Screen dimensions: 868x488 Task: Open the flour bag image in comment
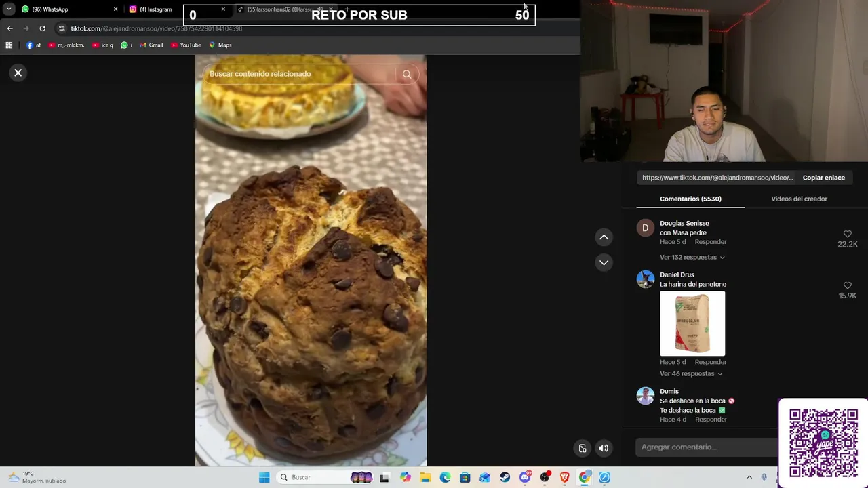692,323
